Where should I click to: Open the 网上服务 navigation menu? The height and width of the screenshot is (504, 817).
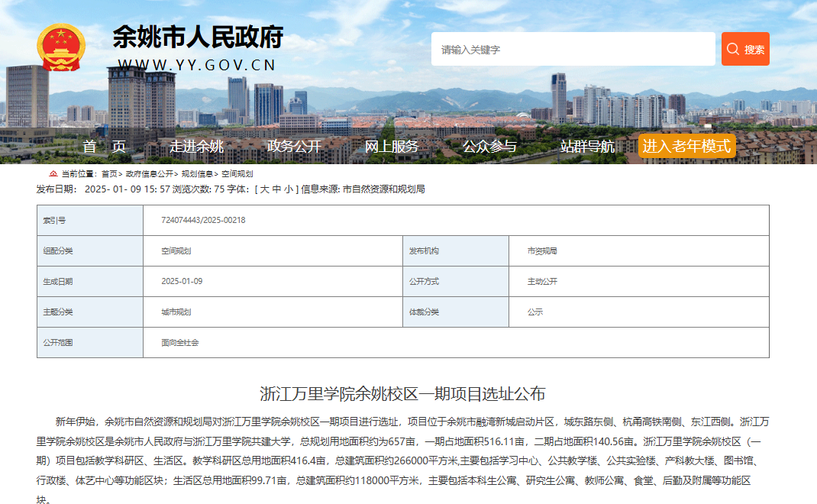click(393, 147)
